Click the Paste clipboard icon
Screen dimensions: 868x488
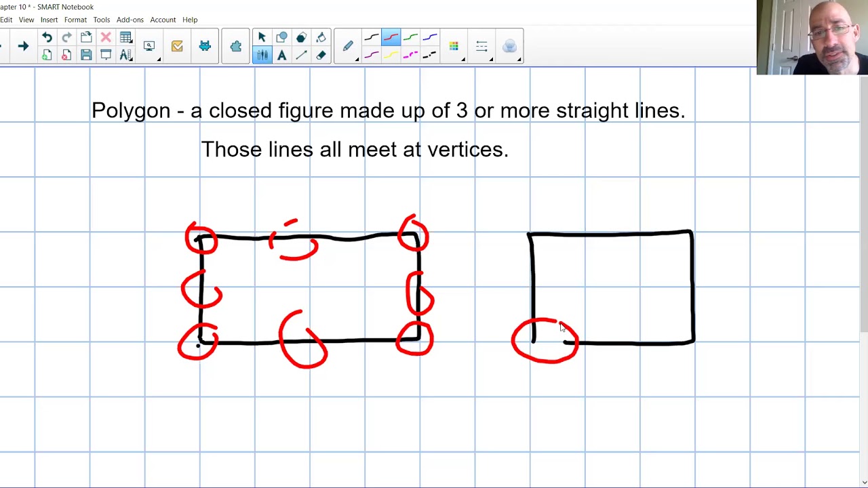[86, 37]
